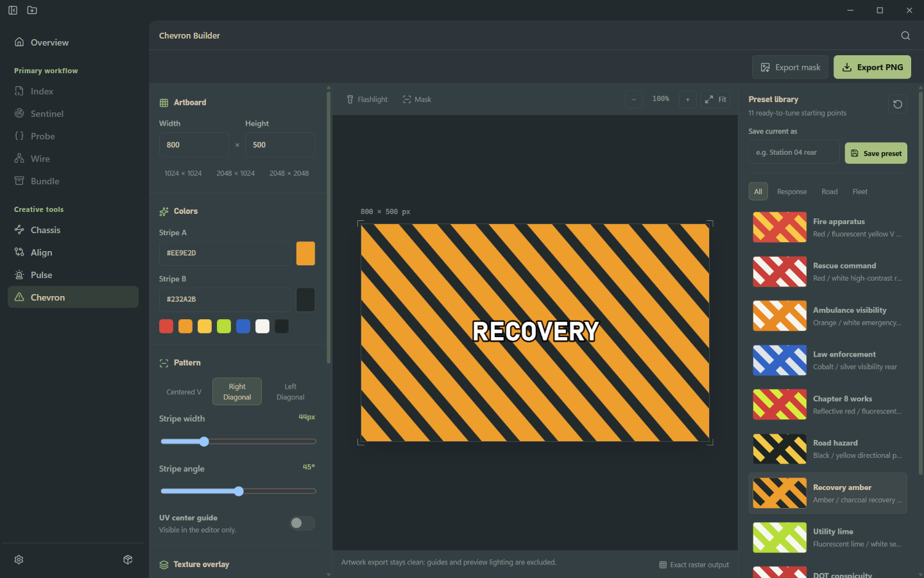Open the Wire workflow item
The image size is (924, 578).
click(x=73, y=159)
